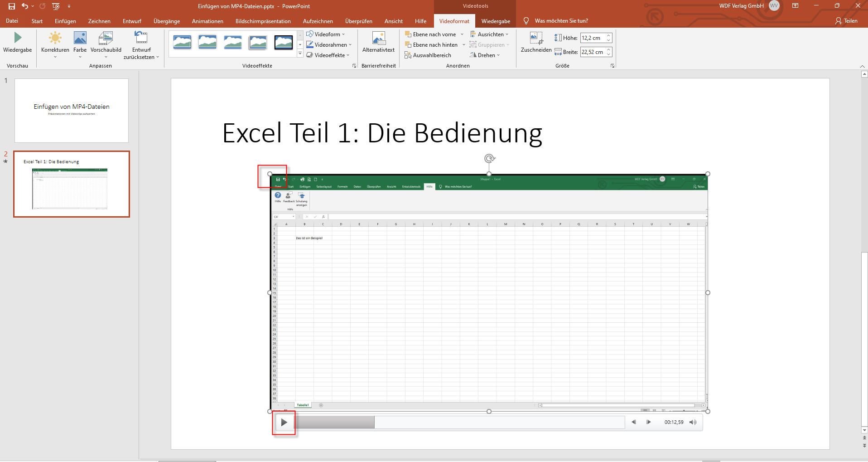
Task: Switch to the Animationen tab
Action: click(207, 21)
